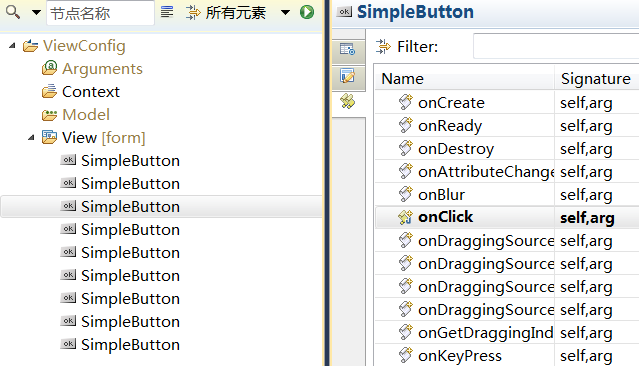The image size is (639, 366).
Task: Open the 所有元素 dropdown arrow
Action: (285, 13)
